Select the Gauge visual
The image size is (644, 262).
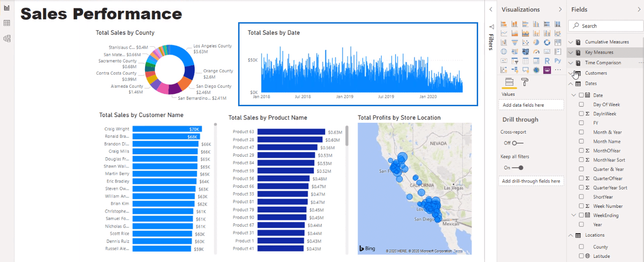pyautogui.click(x=536, y=51)
